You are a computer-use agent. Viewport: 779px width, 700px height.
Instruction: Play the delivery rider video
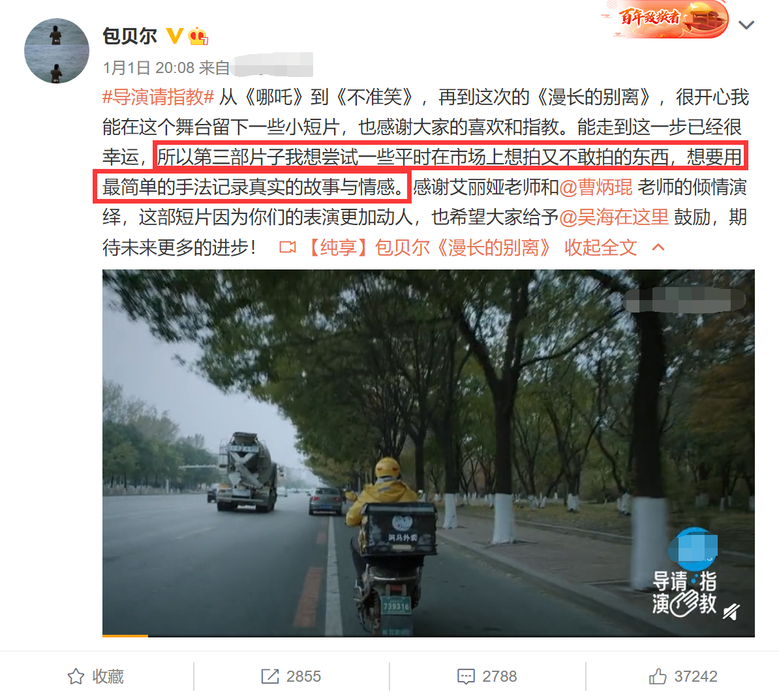click(x=428, y=453)
